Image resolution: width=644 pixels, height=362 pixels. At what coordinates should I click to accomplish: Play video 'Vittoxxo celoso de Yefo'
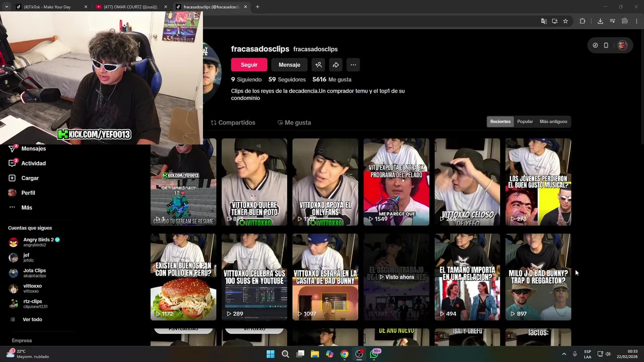tap(467, 182)
